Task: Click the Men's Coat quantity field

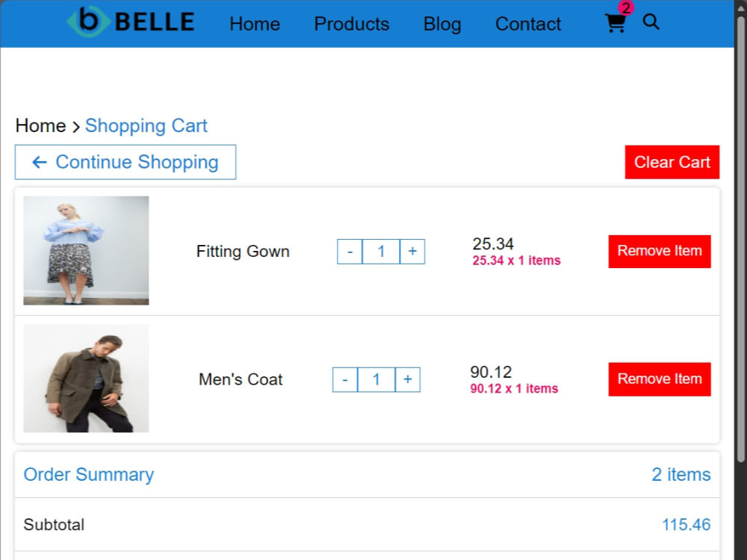Action: pos(376,379)
